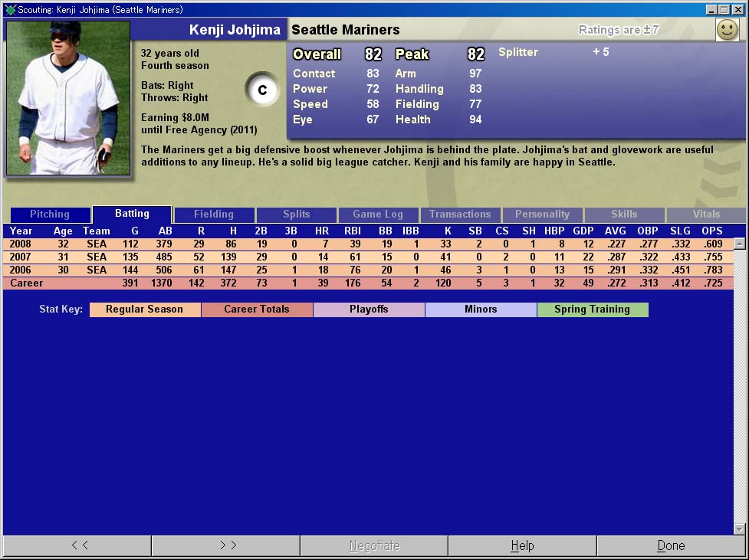
Task: Go to next player with >> button
Action: 226,545
